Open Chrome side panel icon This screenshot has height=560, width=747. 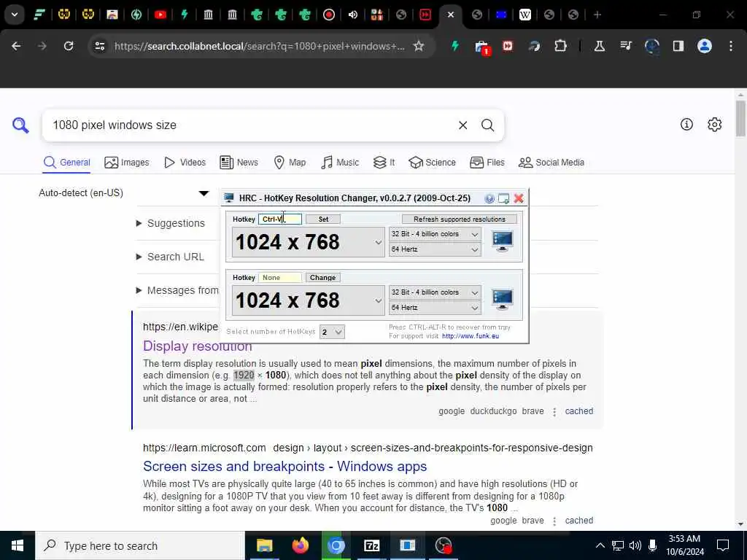pyautogui.click(x=678, y=46)
